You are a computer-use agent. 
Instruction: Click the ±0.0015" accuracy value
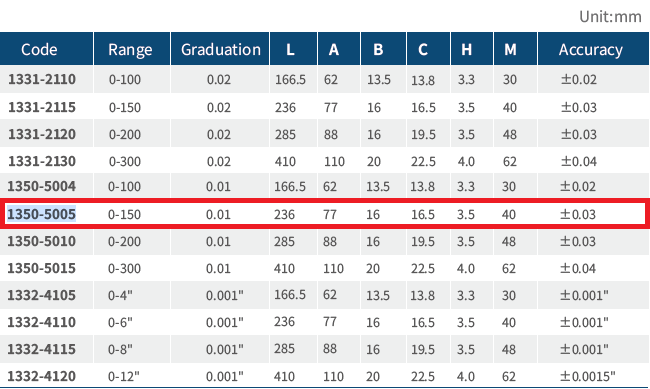click(x=588, y=376)
